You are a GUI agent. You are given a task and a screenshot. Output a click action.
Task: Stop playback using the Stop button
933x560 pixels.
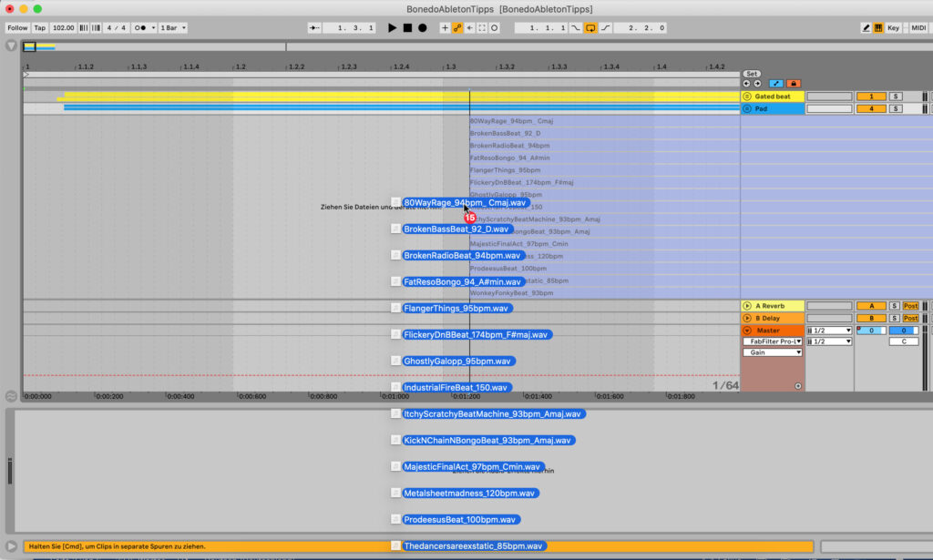407,28
